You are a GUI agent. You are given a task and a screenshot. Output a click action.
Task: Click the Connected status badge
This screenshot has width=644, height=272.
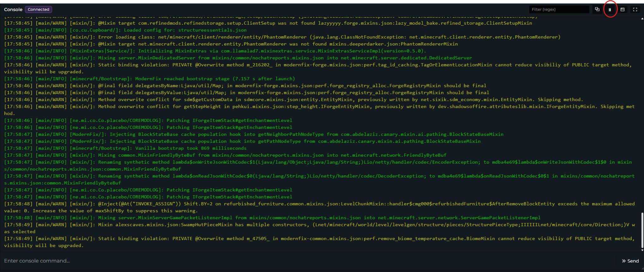39,9
